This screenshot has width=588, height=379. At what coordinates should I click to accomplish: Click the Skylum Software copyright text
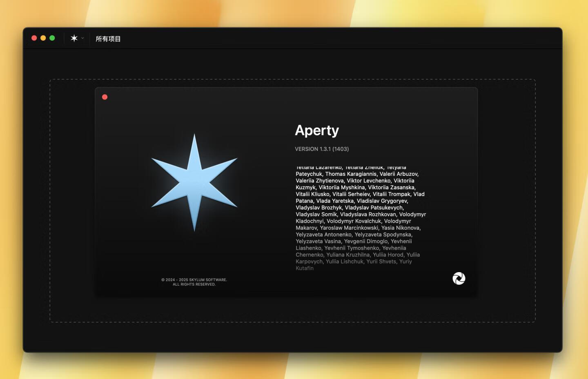[x=194, y=282]
